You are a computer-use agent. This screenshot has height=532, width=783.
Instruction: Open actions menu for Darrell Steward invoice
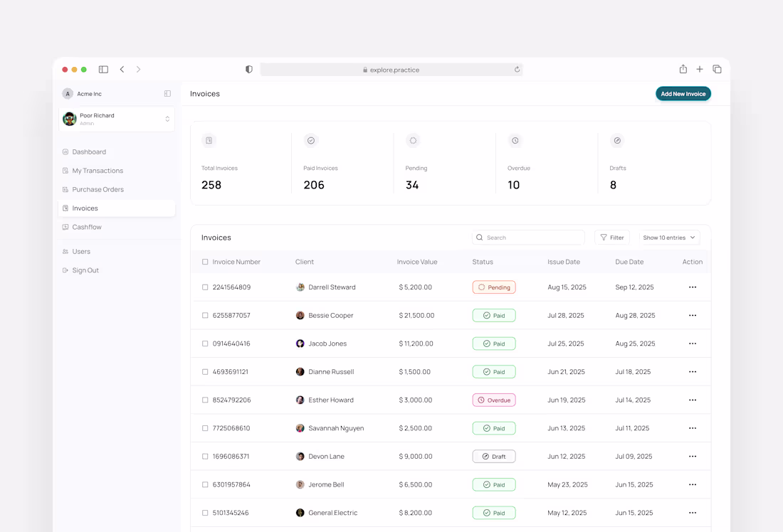[692, 287]
